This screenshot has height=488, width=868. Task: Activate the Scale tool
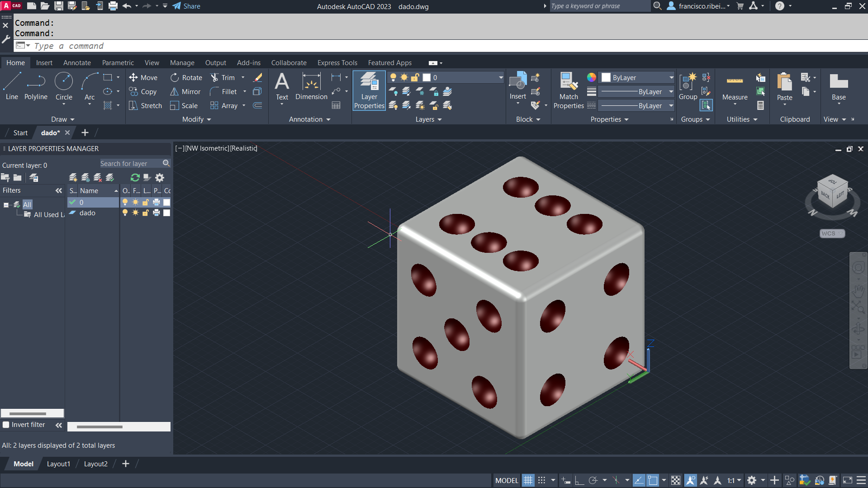pos(184,106)
